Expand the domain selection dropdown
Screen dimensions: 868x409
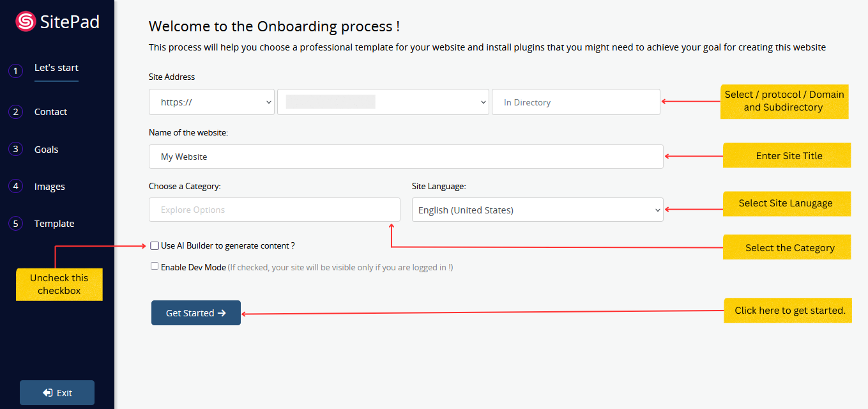[383, 102]
